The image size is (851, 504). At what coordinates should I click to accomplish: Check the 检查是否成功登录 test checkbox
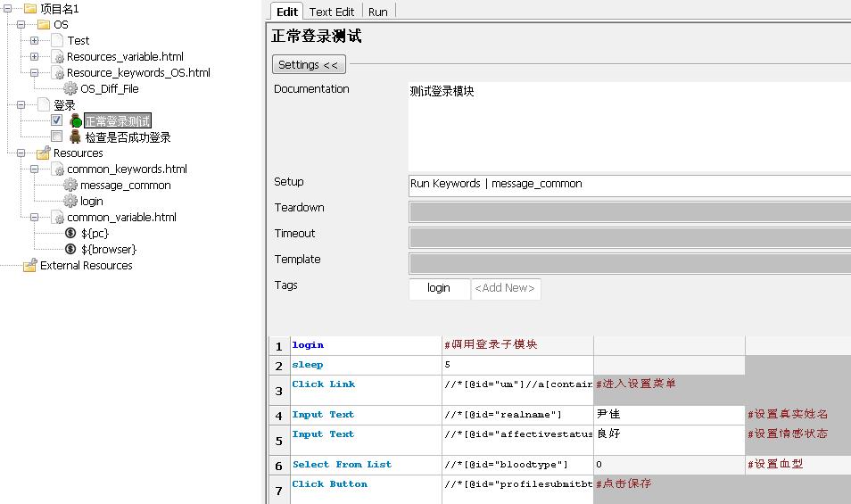[x=56, y=136]
